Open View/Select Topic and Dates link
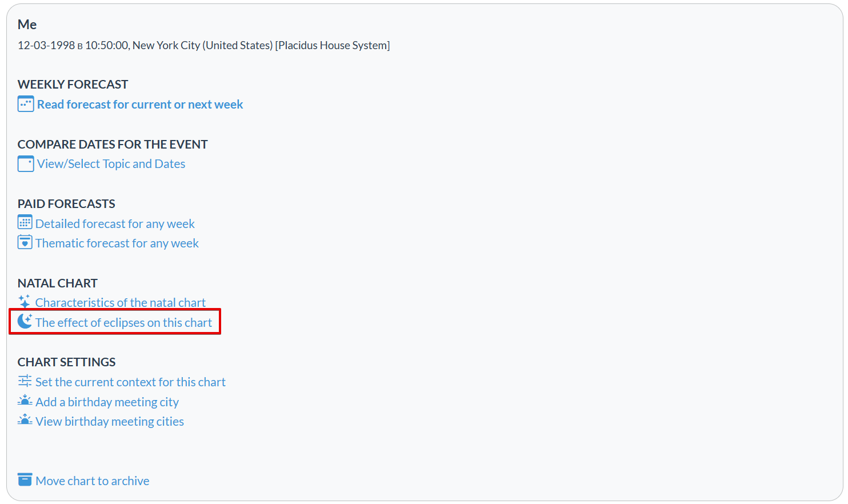 [x=111, y=164]
